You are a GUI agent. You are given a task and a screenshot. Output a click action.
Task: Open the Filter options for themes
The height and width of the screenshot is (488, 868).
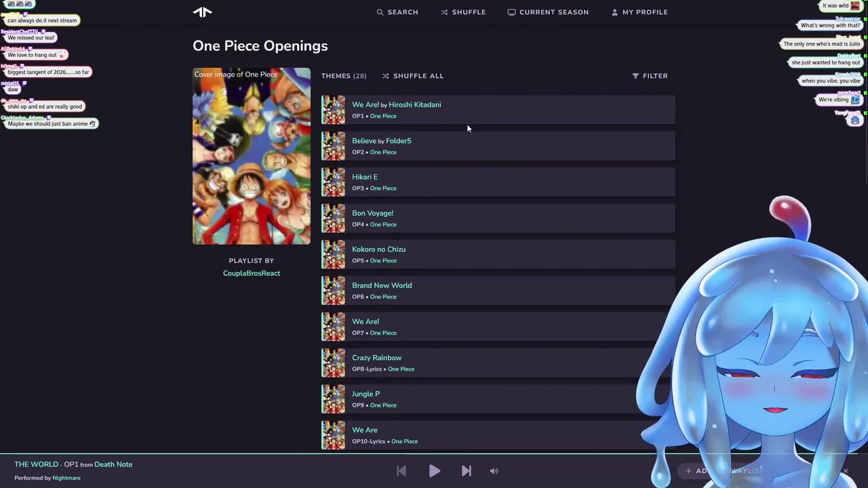650,76
